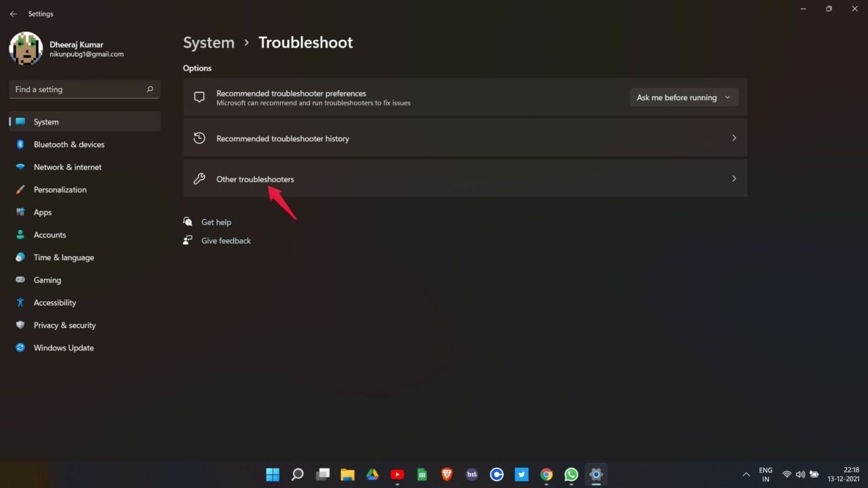Click the System breadcrumb link
This screenshot has height=488, width=868.
point(209,42)
